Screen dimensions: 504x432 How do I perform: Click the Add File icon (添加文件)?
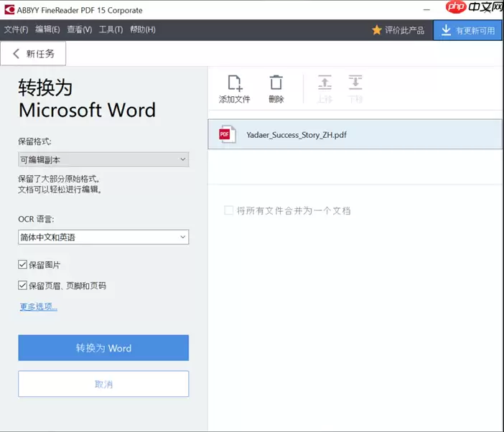235,83
